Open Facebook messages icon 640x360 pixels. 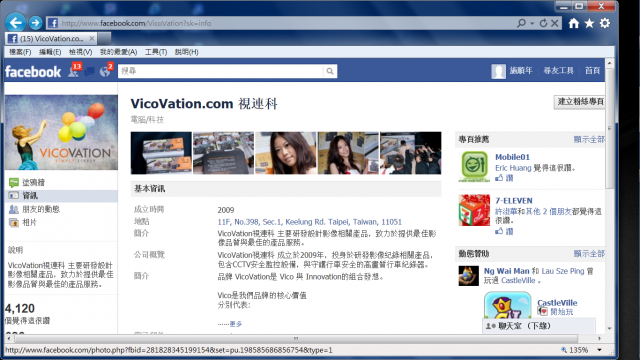click(89, 72)
